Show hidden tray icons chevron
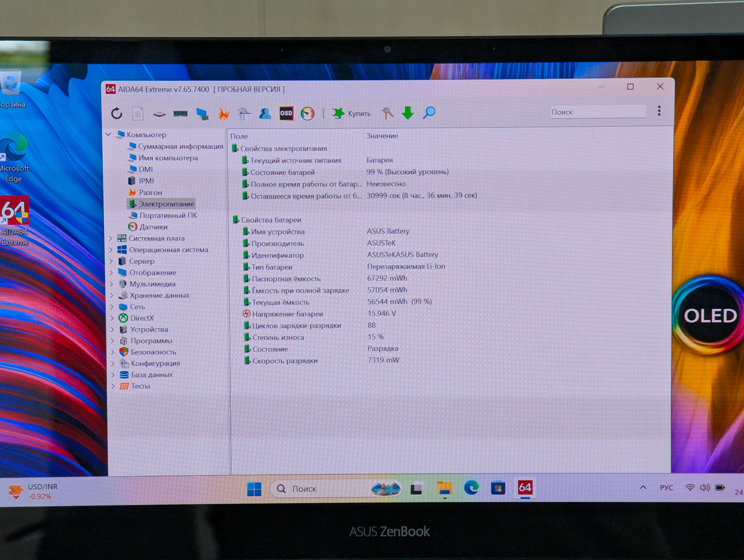The image size is (744, 560). pyautogui.click(x=643, y=487)
